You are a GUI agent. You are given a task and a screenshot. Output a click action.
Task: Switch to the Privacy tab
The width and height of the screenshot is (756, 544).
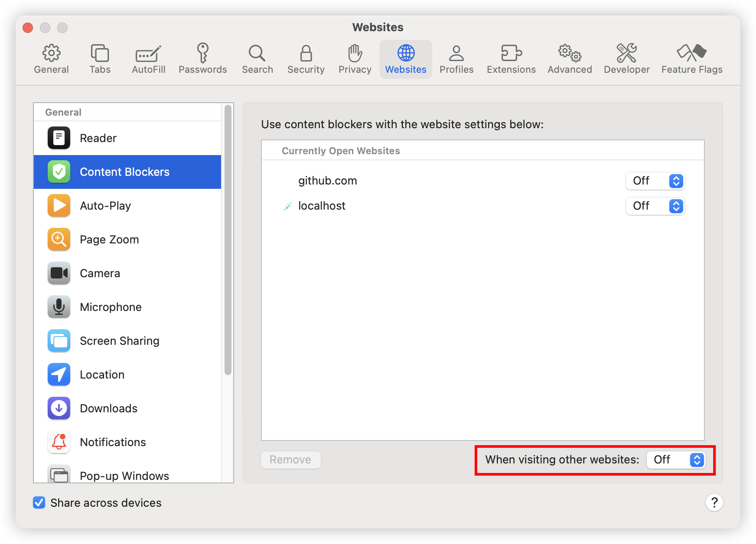[355, 59]
